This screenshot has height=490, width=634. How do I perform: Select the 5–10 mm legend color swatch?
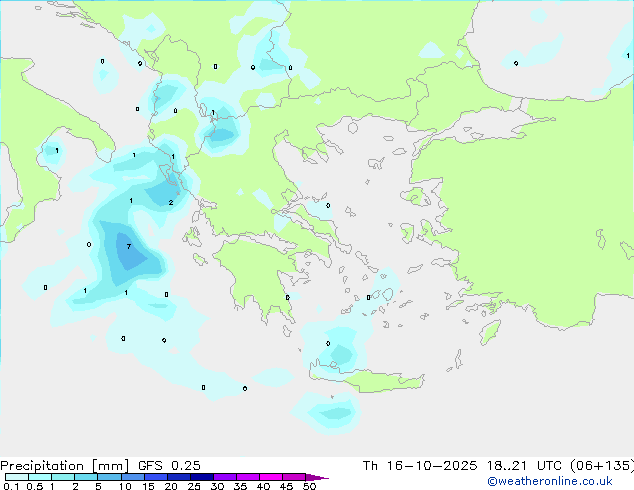109,477
